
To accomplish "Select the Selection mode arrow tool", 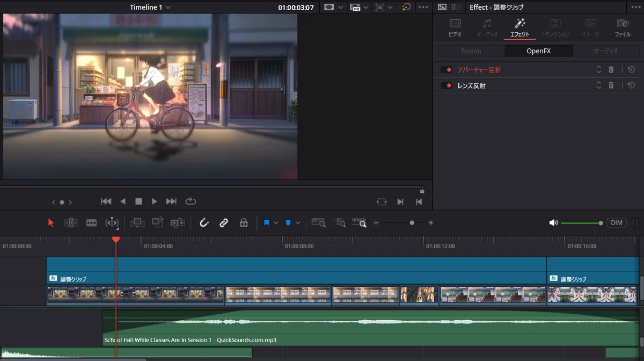I will tap(51, 222).
